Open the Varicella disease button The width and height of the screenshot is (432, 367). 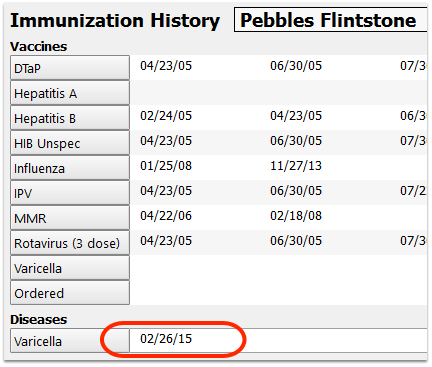tap(70, 340)
